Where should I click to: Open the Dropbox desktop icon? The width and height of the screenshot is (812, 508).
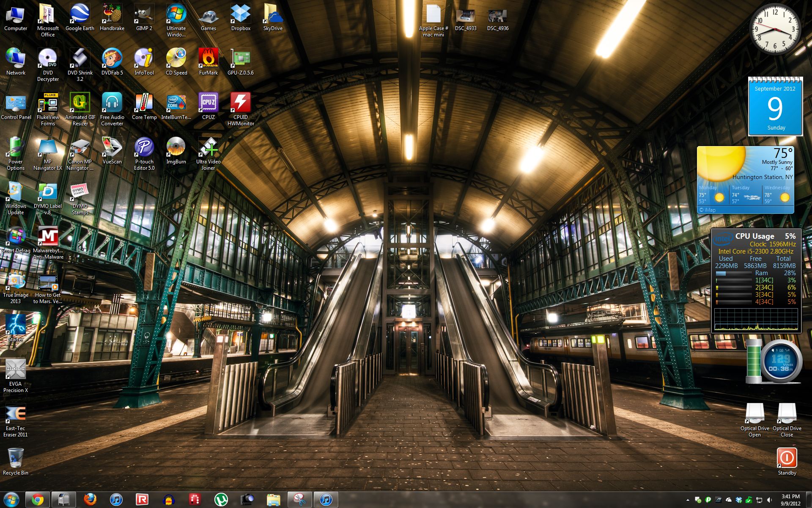click(x=241, y=18)
